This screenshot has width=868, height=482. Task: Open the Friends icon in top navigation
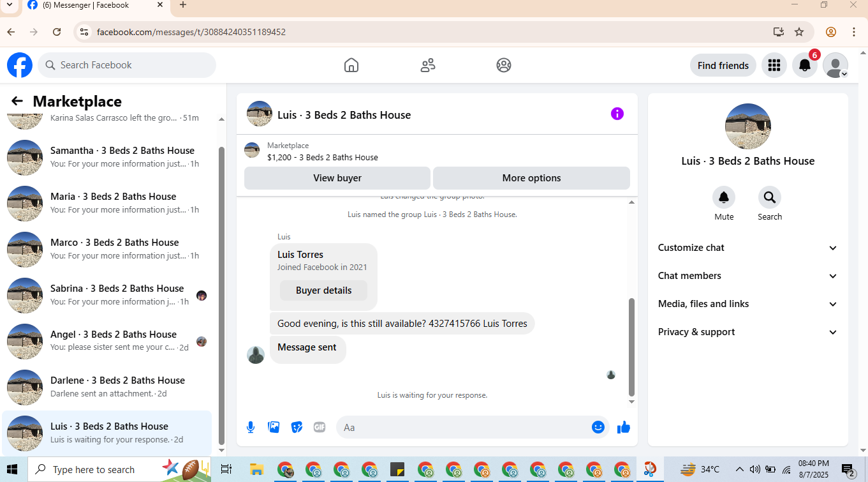(x=428, y=65)
